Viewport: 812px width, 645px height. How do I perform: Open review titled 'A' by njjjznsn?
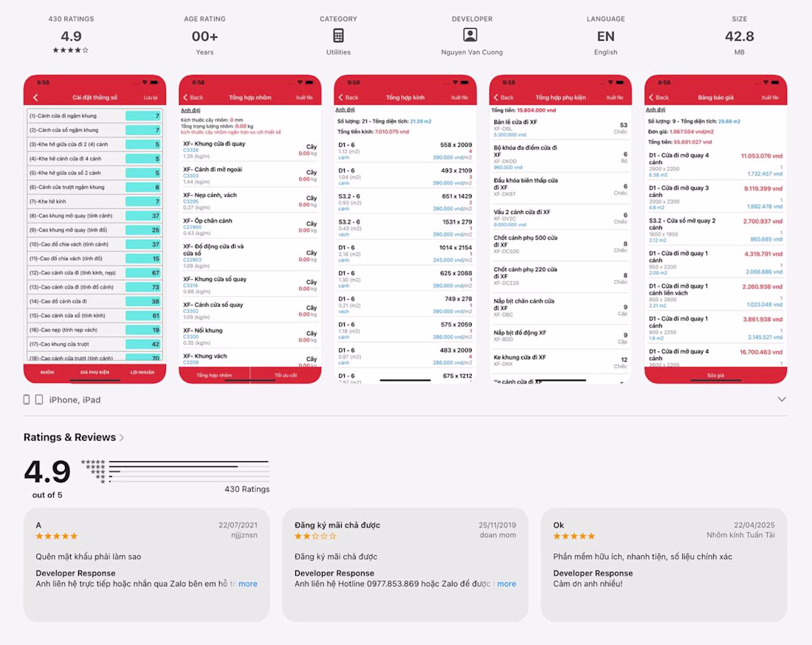[x=147, y=565]
